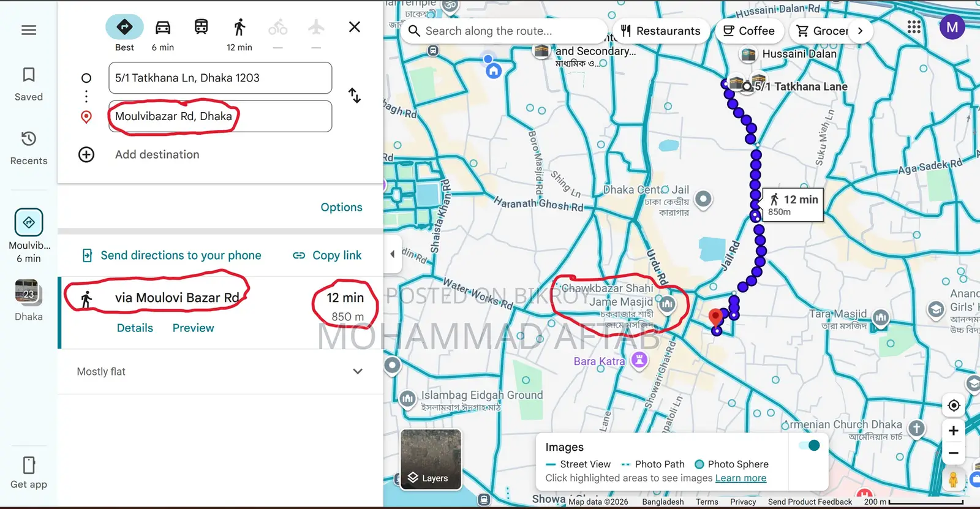The height and width of the screenshot is (509, 980).
Task: Open the Saved places panel
Action: [29, 84]
